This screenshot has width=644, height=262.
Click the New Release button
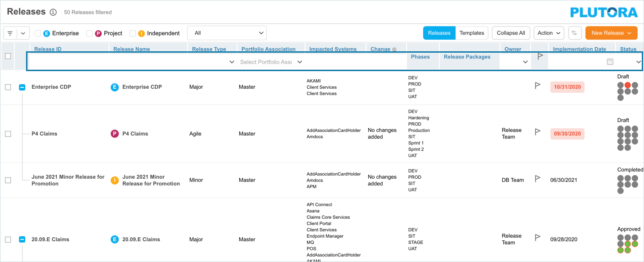click(x=611, y=33)
